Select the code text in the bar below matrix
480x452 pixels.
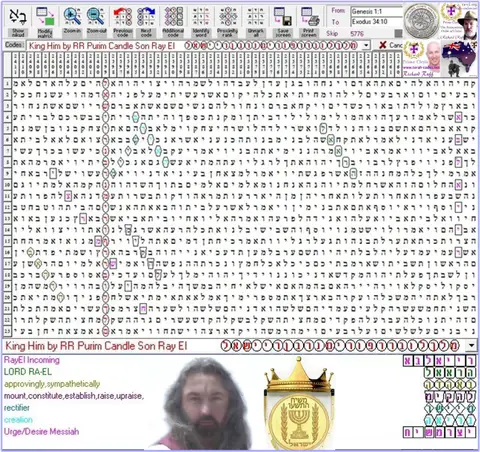pyautogui.click(x=96, y=346)
